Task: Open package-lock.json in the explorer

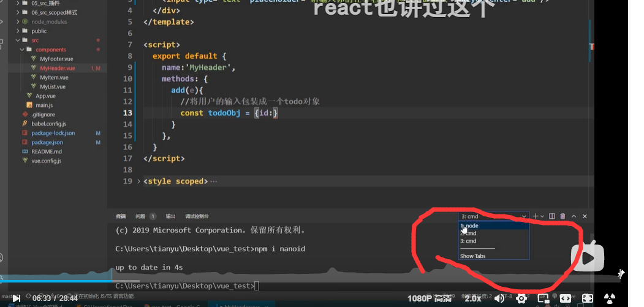Action: tap(53, 133)
